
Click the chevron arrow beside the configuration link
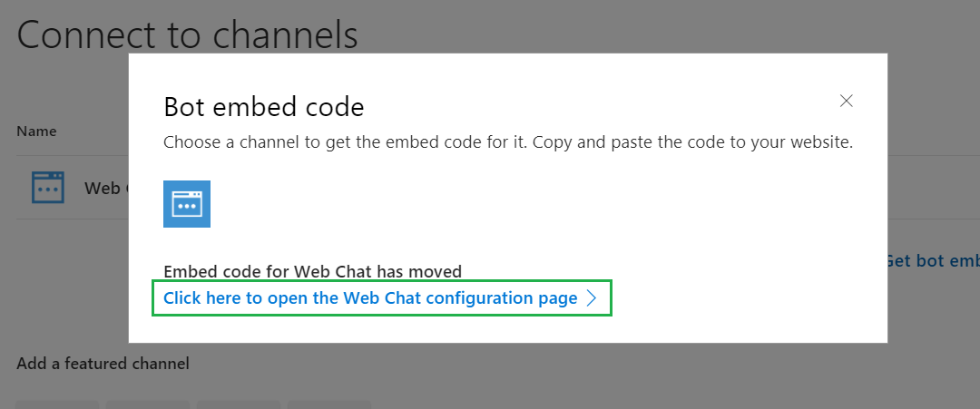[592, 298]
